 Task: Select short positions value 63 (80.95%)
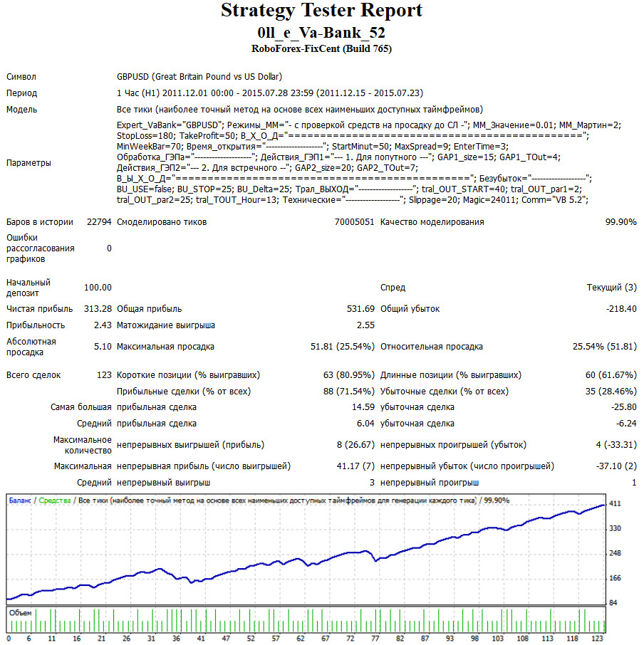[349, 375]
